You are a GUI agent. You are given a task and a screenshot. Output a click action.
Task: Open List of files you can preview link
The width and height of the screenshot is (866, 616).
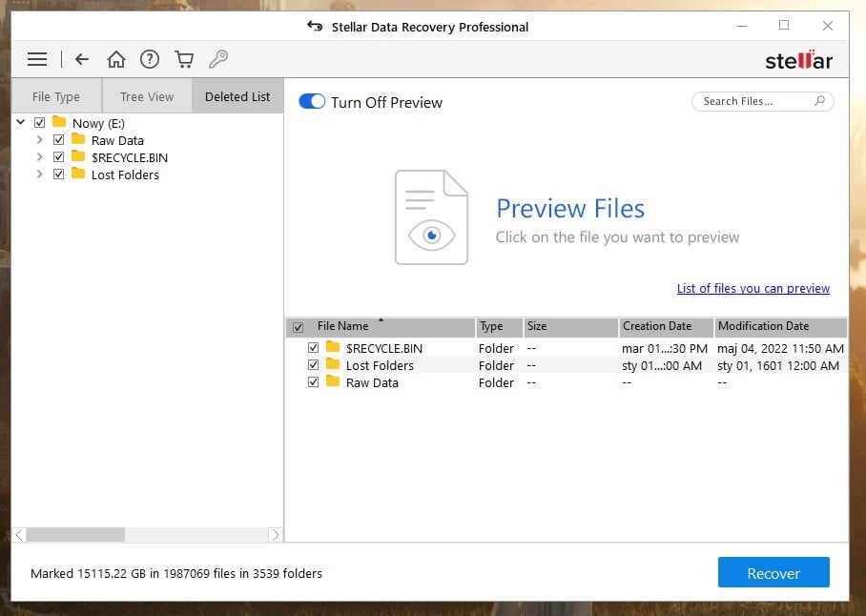tap(753, 288)
